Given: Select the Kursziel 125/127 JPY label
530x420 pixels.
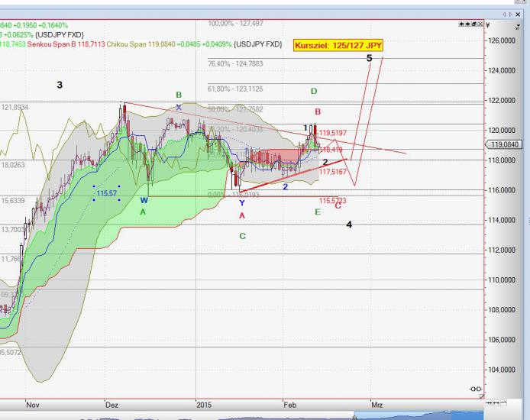Looking at the screenshot, I should point(338,46).
